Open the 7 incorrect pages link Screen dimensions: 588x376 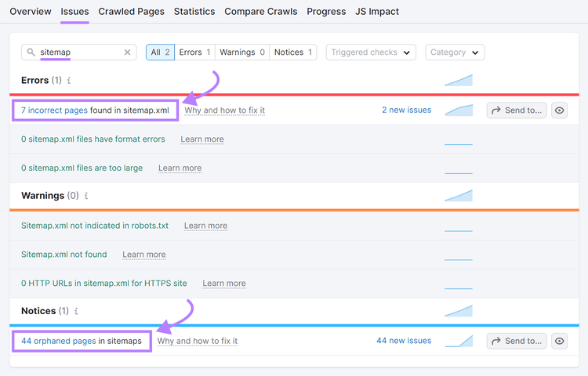pos(54,110)
